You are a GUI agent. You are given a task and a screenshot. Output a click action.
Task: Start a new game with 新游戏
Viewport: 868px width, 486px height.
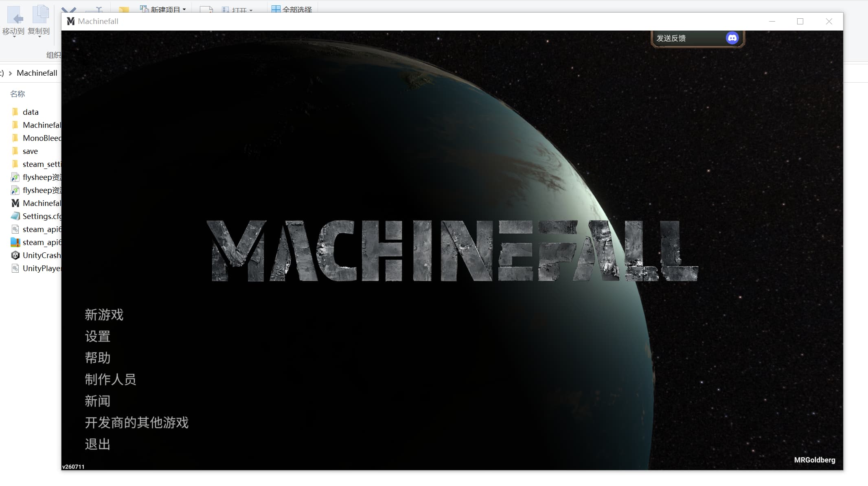click(x=104, y=315)
